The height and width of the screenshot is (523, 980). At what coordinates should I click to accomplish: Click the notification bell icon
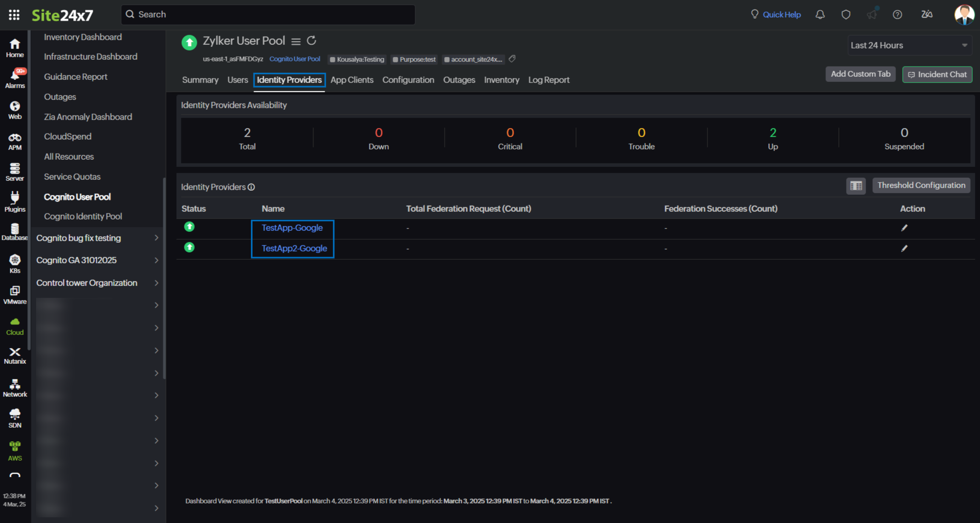[820, 14]
